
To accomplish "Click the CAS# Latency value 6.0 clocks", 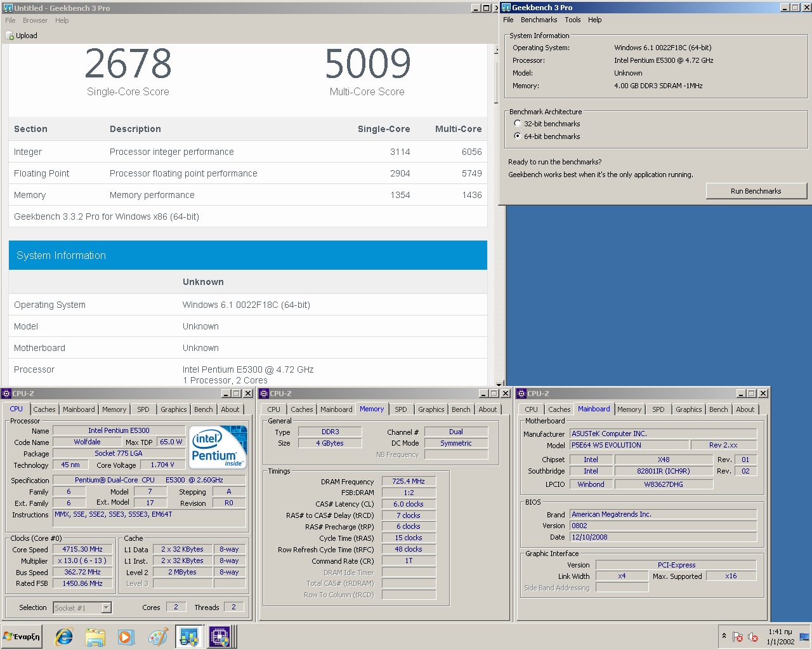I will (409, 504).
